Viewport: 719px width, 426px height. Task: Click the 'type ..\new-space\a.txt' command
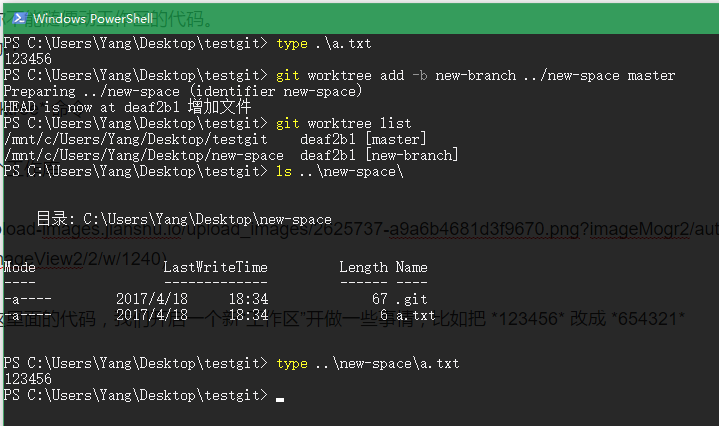pos(367,363)
